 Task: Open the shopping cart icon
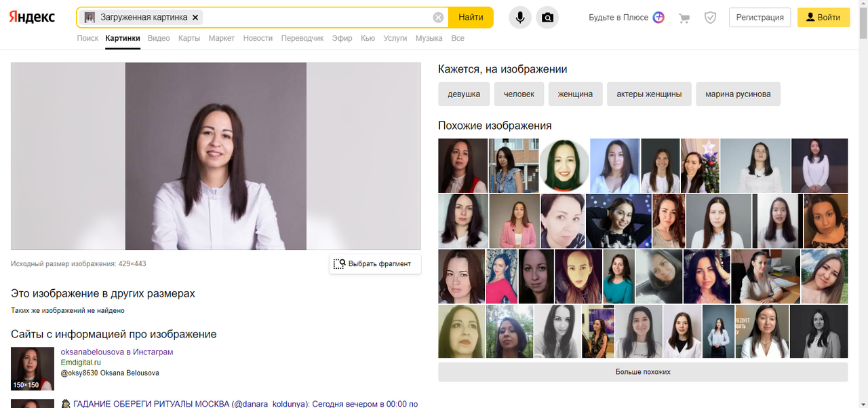[x=684, y=18]
